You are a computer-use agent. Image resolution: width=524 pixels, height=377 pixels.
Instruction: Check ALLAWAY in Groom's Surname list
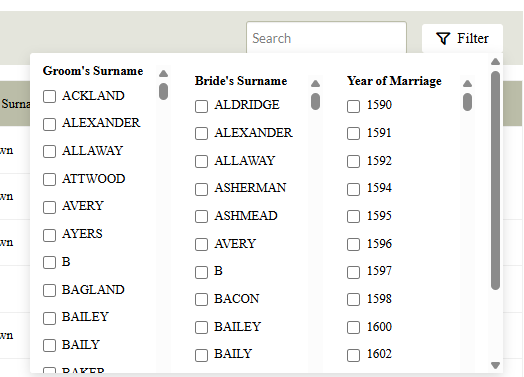49,151
